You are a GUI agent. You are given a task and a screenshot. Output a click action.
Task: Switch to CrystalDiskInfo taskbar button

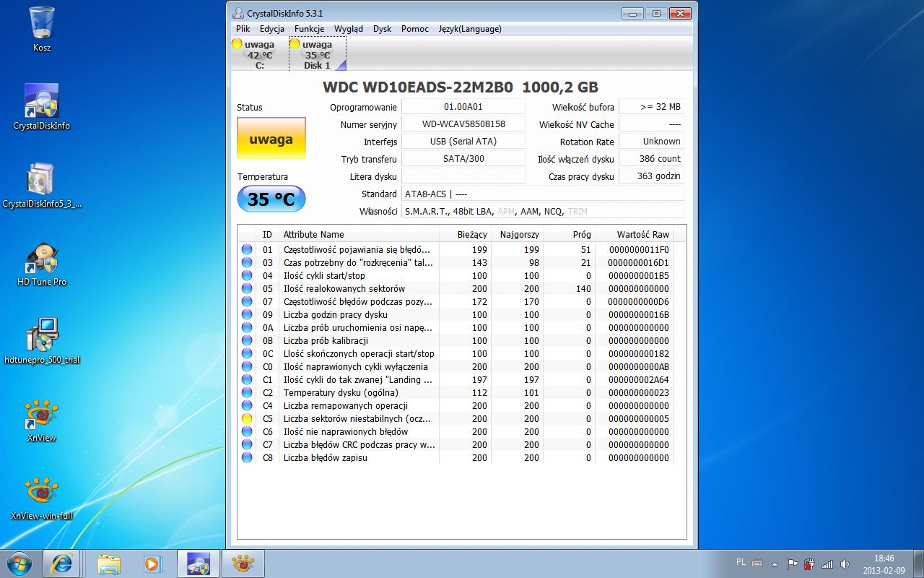tap(199, 563)
